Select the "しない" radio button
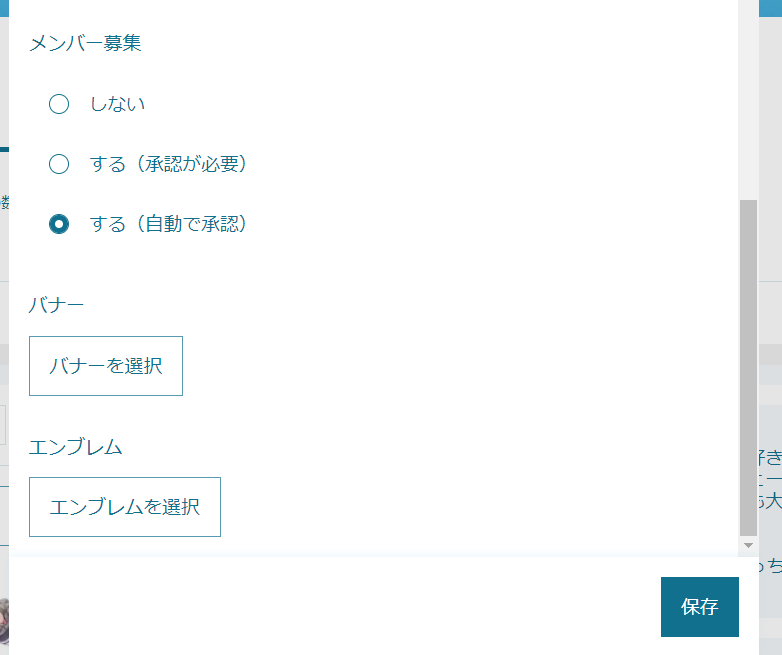Viewport: 782px width, 655px height. click(x=59, y=104)
